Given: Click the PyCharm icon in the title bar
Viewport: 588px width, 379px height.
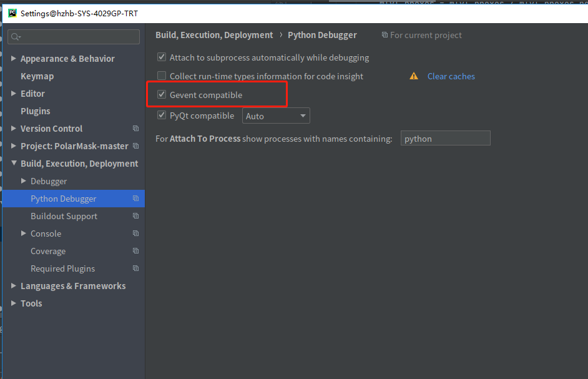Looking at the screenshot, I should click(12, 12).
